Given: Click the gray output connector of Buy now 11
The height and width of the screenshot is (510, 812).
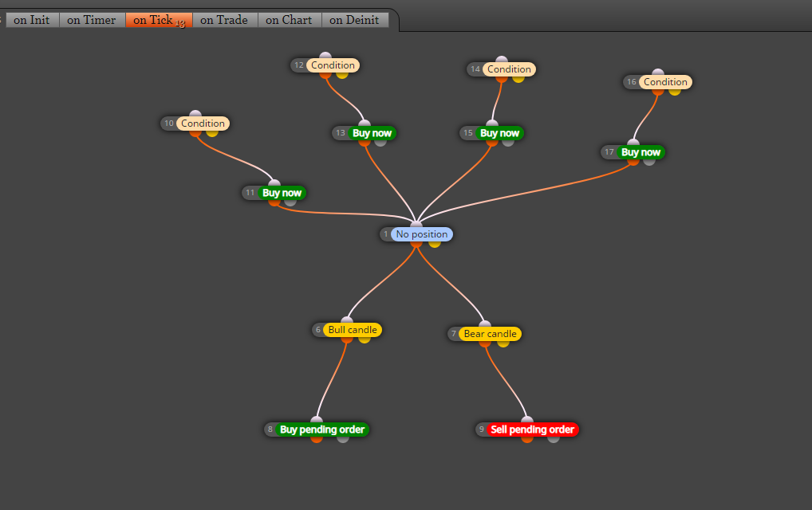Looking at the screenshot, I should (x=290, y=202).
